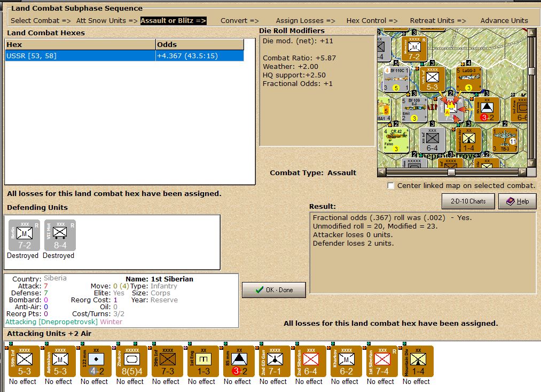Click the map vertical scrollbar thumb
This screenshot has height=392, width=541.
pyautogui.click(x=531, y=70)
